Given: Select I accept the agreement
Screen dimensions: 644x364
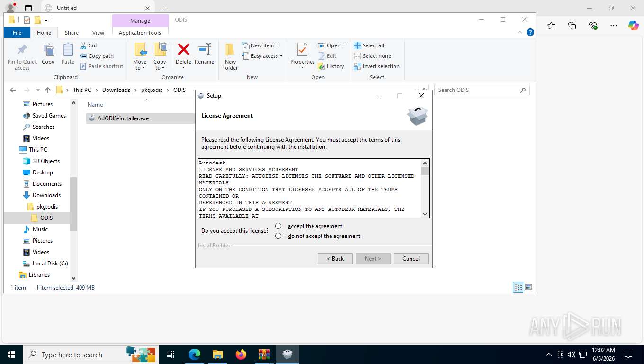Looking at the screenshot, I should click(x=309, y=226).
